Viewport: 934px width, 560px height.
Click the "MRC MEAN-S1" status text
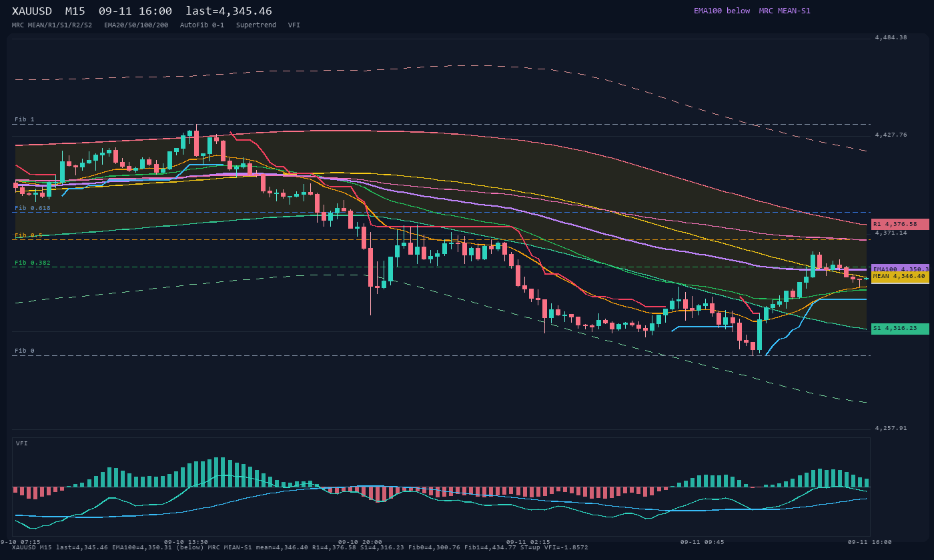[x=785, y=11]
